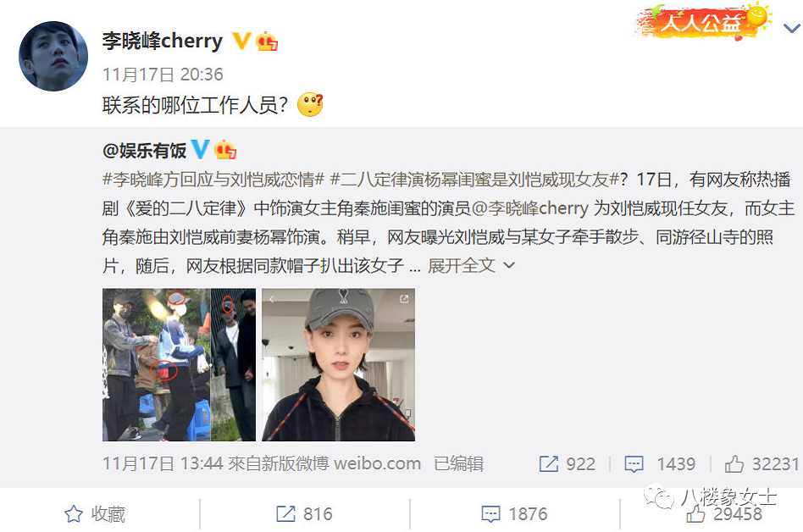
Task: Open the post options chevron at top right
Action: point(792,27)
